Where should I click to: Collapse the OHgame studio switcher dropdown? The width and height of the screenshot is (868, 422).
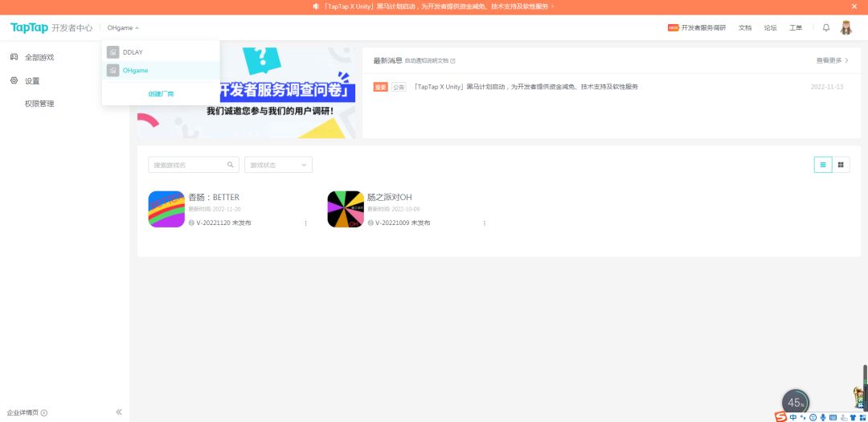123,27
